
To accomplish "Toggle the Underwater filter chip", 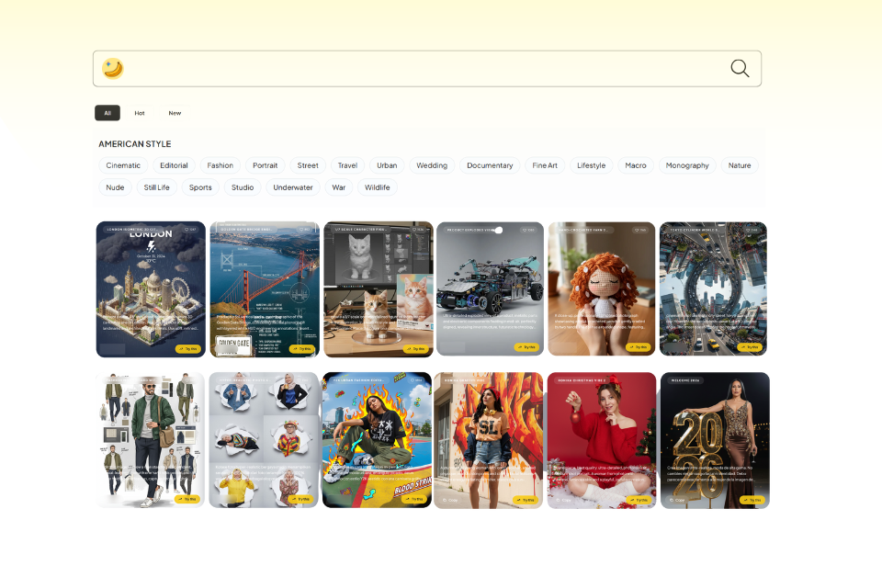I will (x=293, y=187).
